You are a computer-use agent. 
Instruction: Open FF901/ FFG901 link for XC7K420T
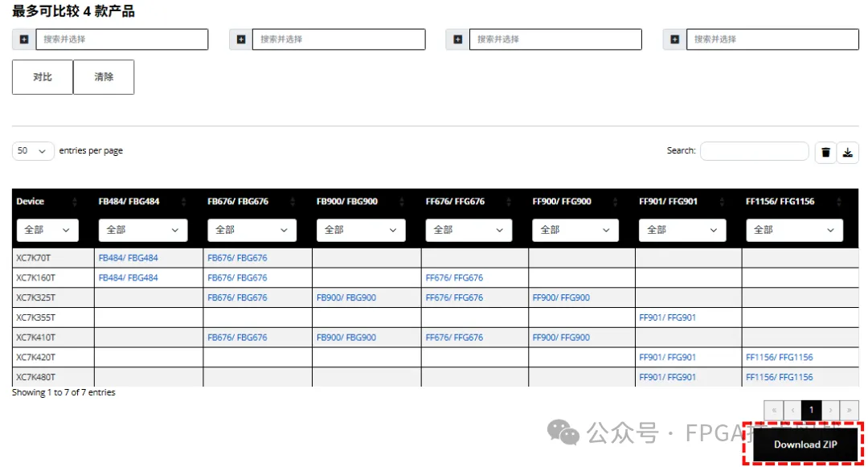pyautogui.click(x=668, y=358)
